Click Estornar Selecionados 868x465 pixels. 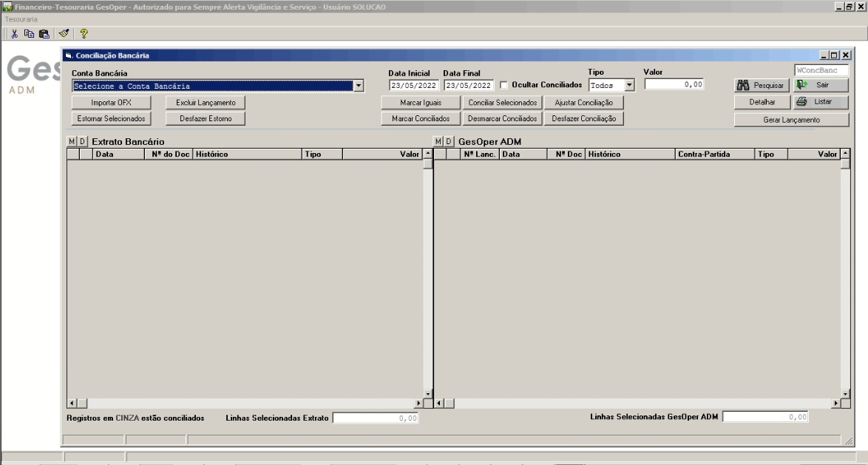pyautogui.click(x=111, y=118)
